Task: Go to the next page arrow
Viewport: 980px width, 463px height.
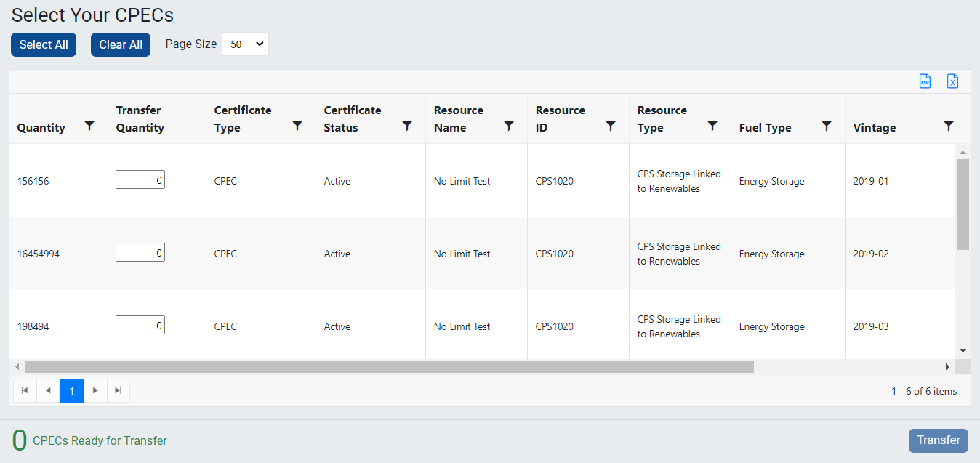Action: click(95, 391)
